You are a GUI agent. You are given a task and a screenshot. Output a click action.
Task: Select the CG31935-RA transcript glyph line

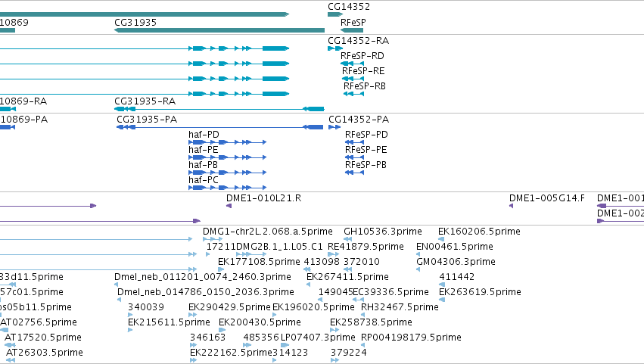219,109
